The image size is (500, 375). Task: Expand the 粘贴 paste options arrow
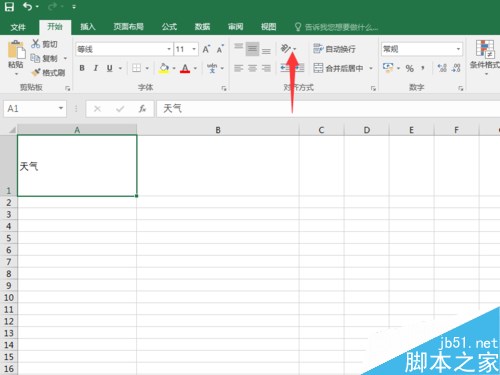click(x=16, y=74)
